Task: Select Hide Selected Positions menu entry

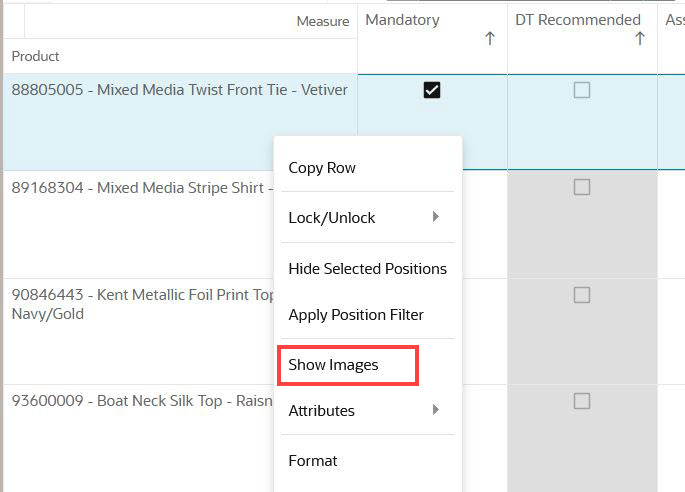Action: pos(367,269)
